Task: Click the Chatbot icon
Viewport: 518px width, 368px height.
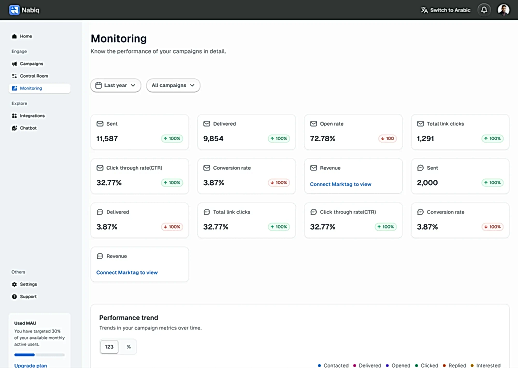Action: (14, 128)
